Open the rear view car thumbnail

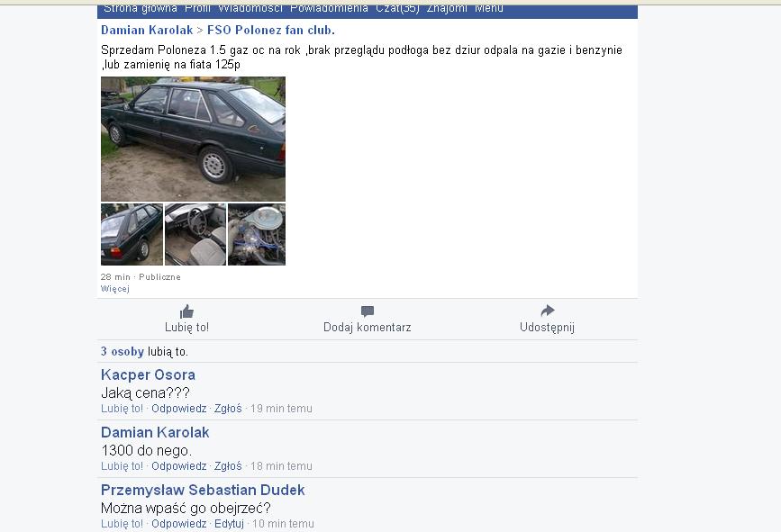pyautogui.click(x=132, y=234)
